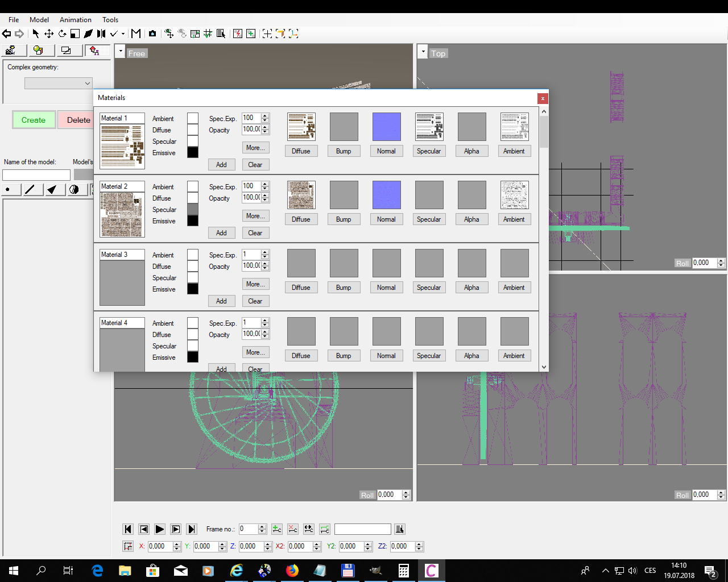Open the Complex geometry combo box
Image resolution: width=728 pixels, height=582 pixels.
coord(58,84)
